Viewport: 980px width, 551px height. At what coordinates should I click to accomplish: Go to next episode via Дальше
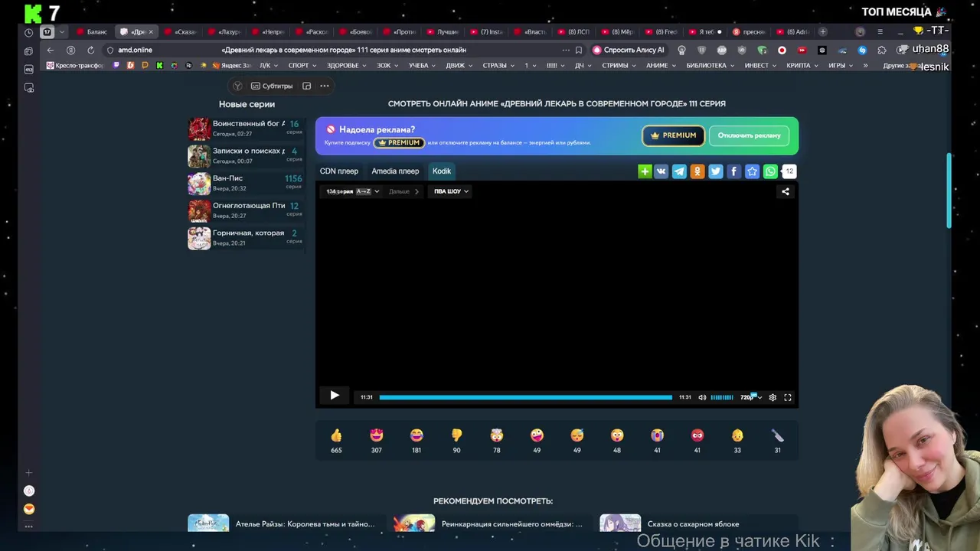coord(403,191)
